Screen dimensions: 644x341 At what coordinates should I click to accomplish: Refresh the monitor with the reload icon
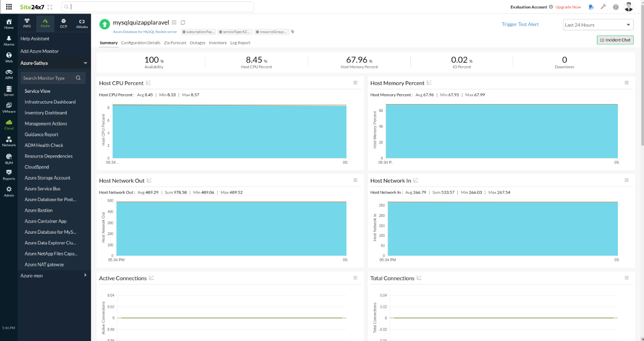[x=183, y=22]
